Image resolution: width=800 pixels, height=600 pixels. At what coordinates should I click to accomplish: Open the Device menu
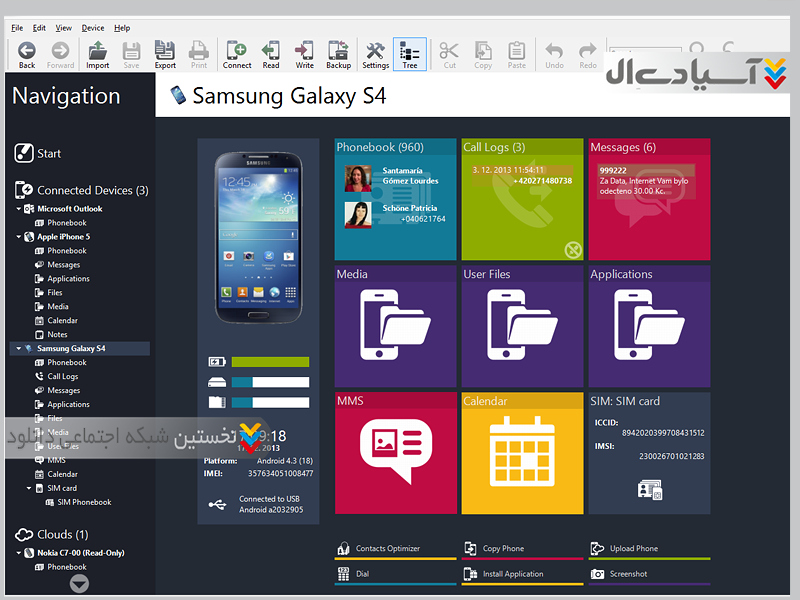[x=92, y=28]
